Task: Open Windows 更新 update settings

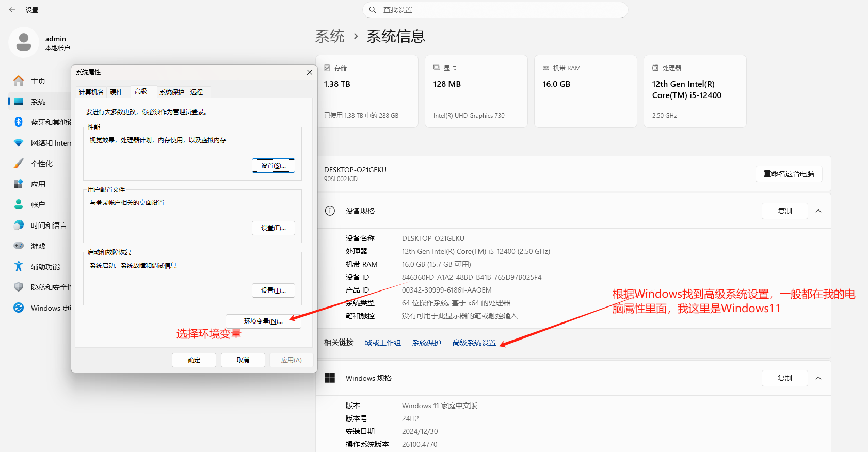Action: point(39,308)
